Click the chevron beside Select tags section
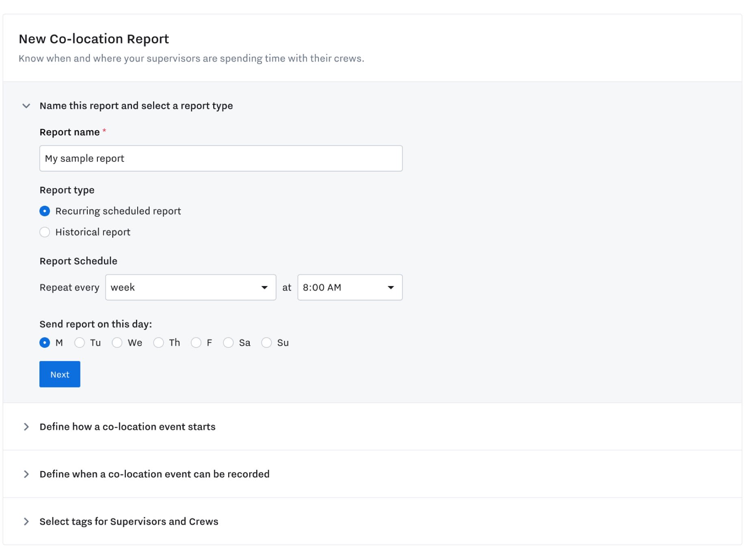 (x=27, y=521)
